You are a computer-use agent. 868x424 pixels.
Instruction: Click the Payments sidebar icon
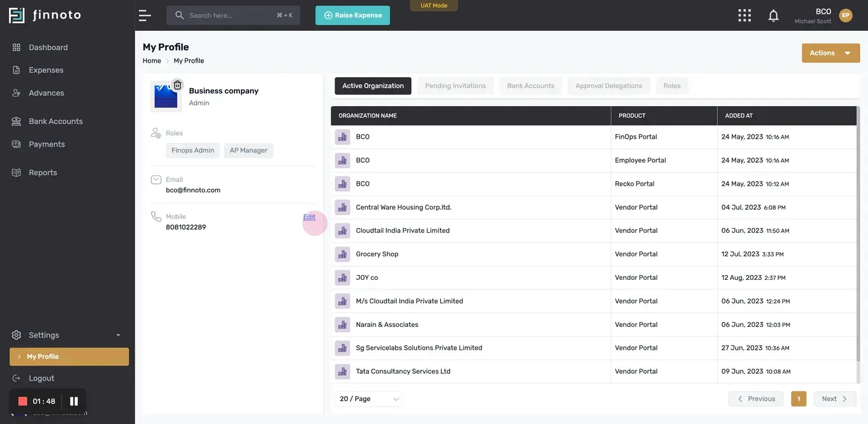(x=16, y=144)
